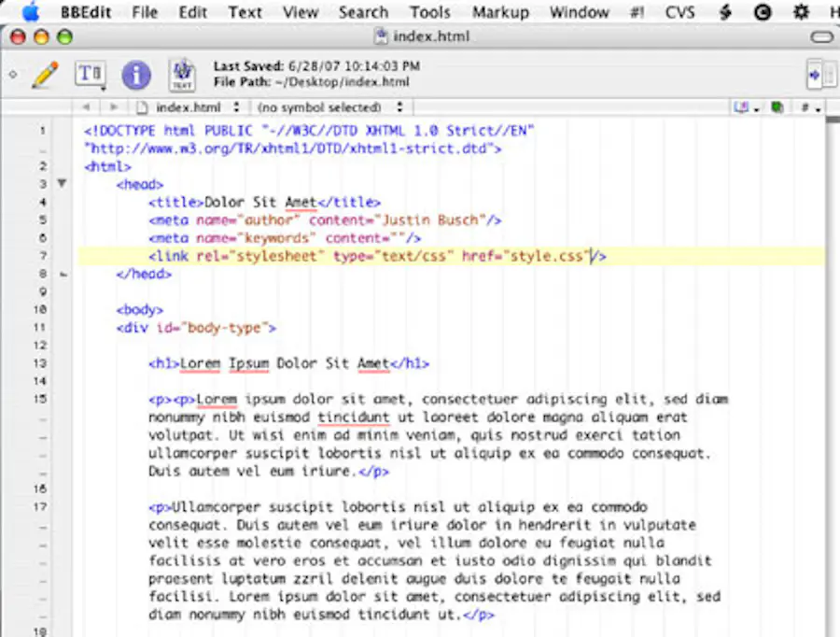Open the Text Options toolbar icon
840x637 pixels.
click(x=90, y=75)
